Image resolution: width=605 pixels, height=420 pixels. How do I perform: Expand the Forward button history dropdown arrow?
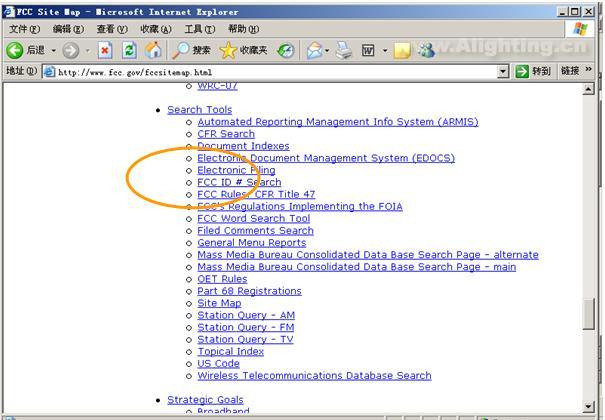(88, 50)
